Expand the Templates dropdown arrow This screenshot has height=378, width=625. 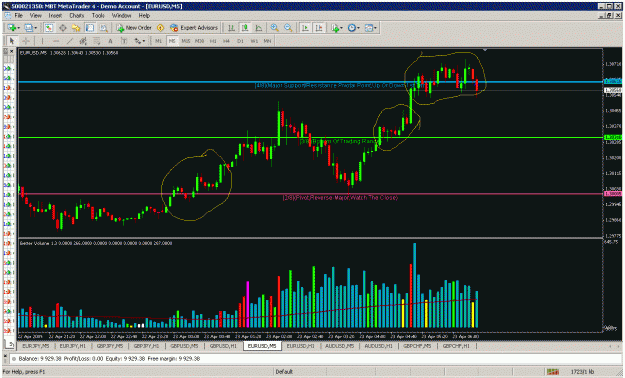point(375,28)
